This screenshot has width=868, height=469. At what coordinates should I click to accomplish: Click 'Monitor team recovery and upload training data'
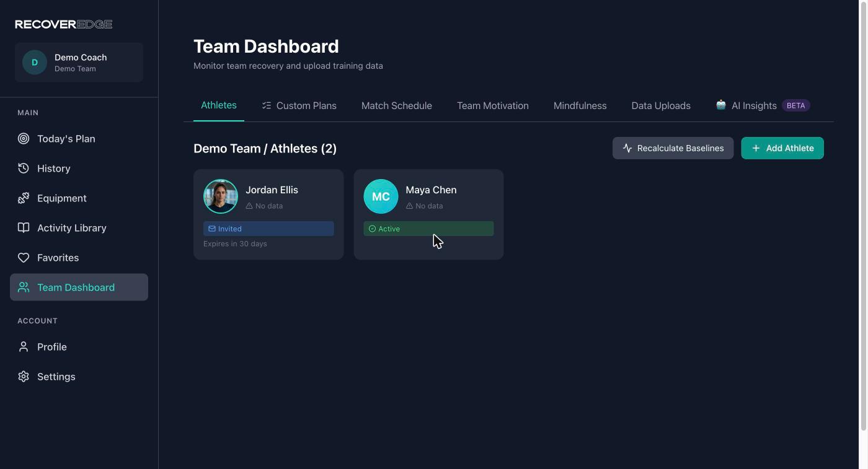288,66
